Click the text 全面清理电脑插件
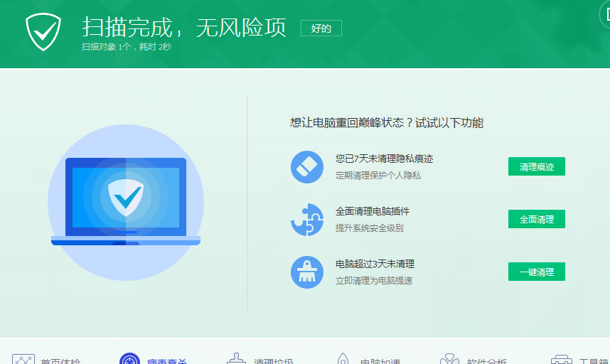This screenshot has width=610, height=364. [x=373, y=211]
